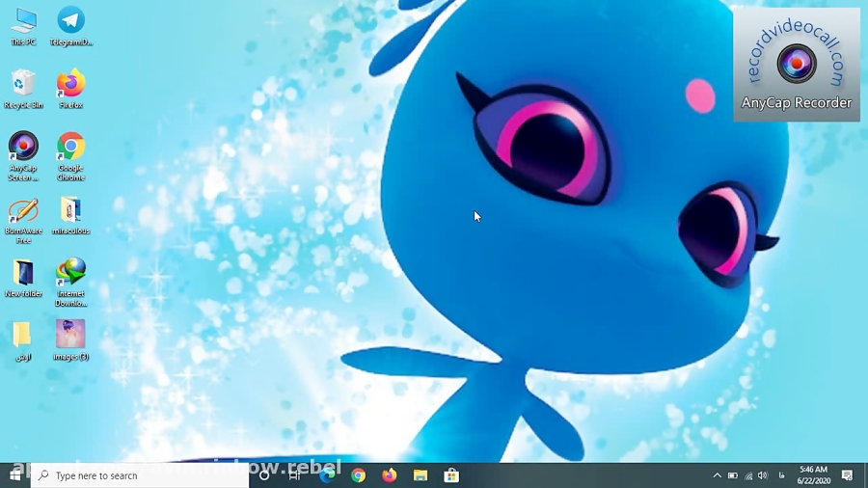Open the Action Center notifications icon
The height and width of the screenshot is (488, 868).
point(847,475)
